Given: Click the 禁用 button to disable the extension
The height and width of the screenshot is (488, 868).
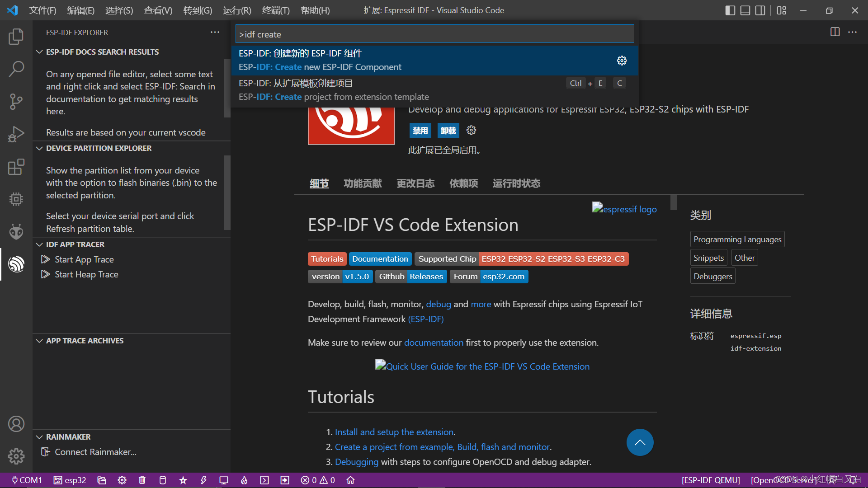Looking at the screenshot, I should (x=420, y=130).
